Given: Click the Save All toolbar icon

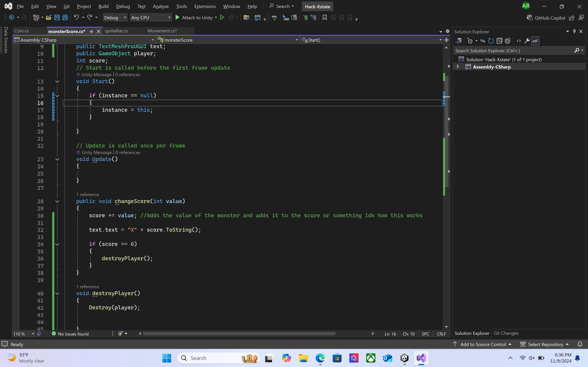Looking at the screenshot, I should 65,17.
